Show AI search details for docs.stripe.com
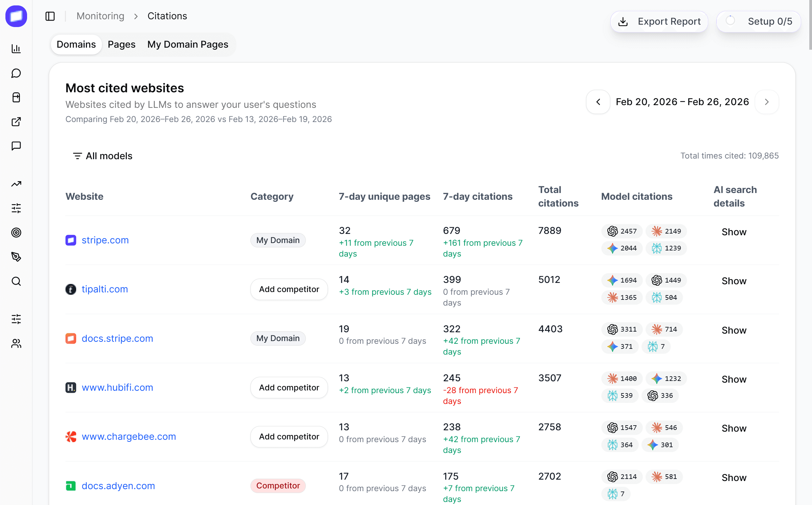 click(734, 330)
